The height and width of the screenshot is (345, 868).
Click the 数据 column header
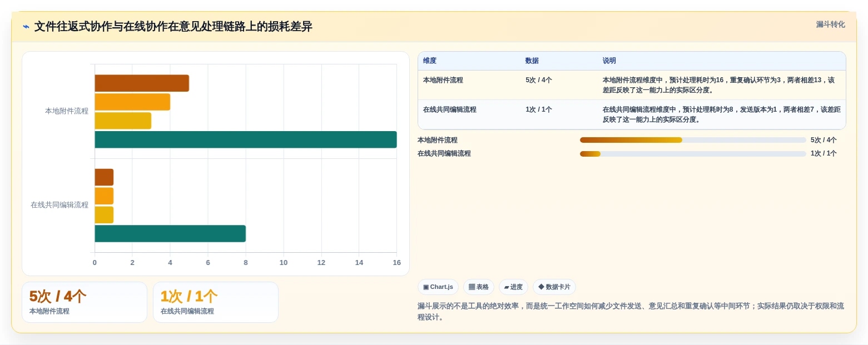click(x=532, y=61)
